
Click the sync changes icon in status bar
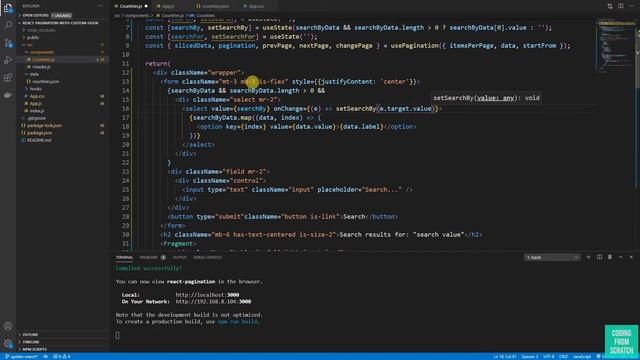point(46,356)
